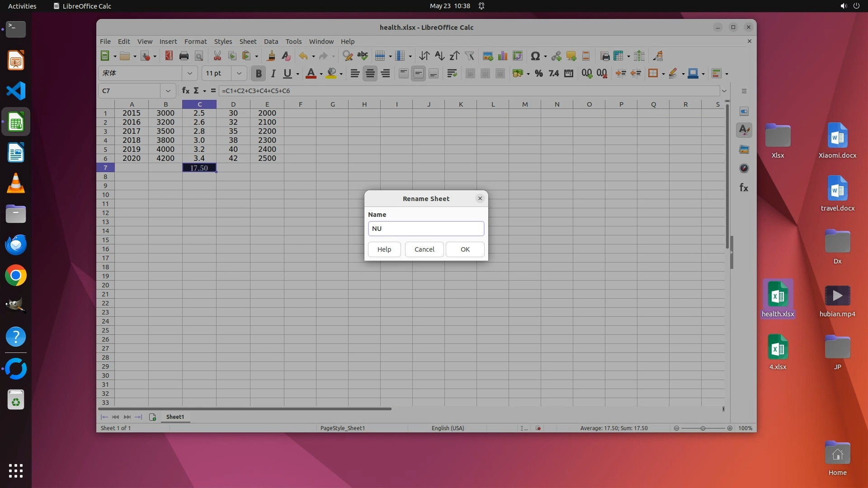This screenshot has width=868, height=488.
Task: Click the Insert Special Character omega icon
Action: [535, 56]
